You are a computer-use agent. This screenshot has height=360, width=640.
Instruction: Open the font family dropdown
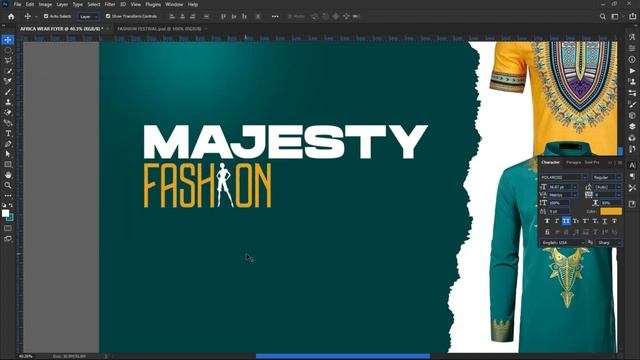coord(564,177)
